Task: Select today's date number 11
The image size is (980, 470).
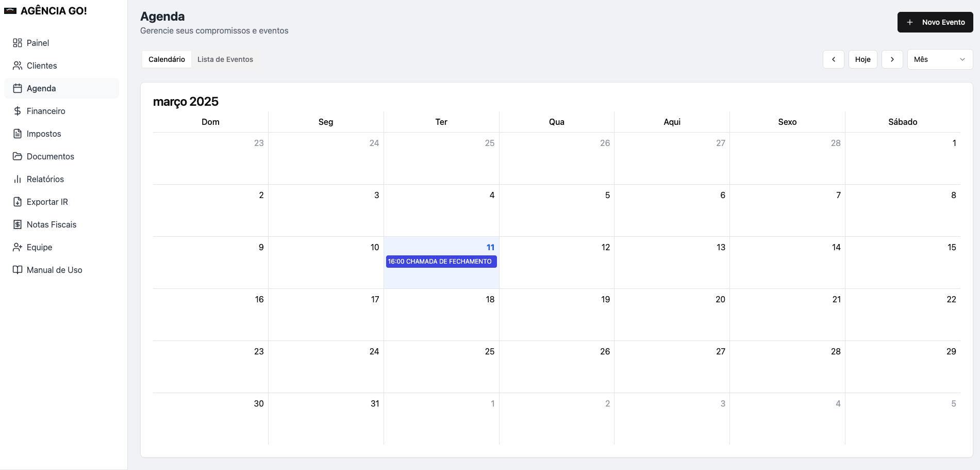Action: pos(490,248)
